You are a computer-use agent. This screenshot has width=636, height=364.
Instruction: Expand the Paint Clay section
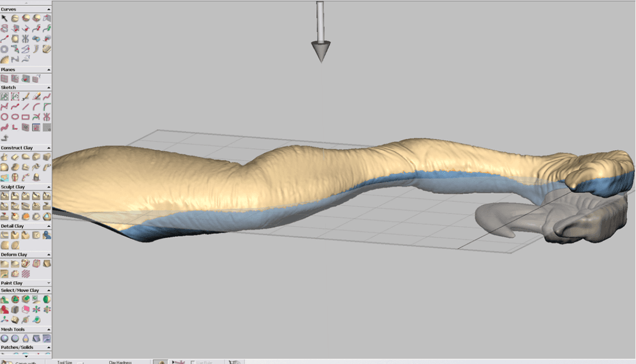(x=48, y=282)
